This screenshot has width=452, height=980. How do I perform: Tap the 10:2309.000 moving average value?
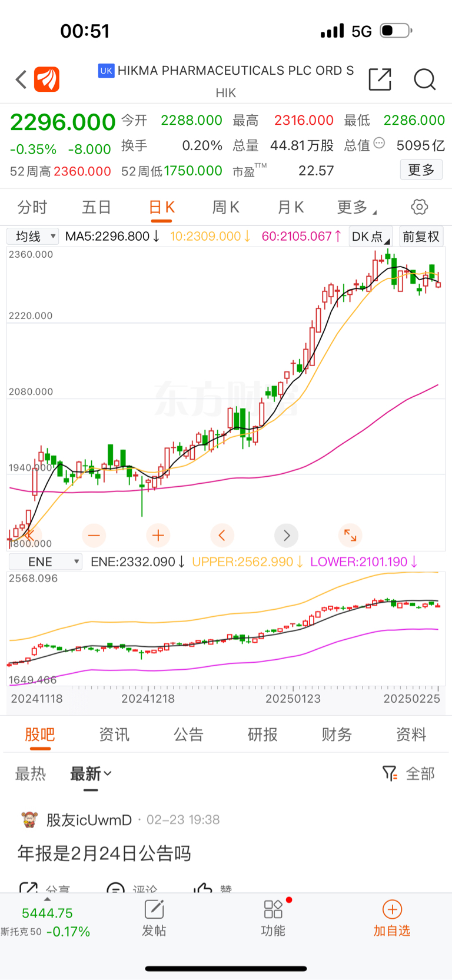point(211,237)
